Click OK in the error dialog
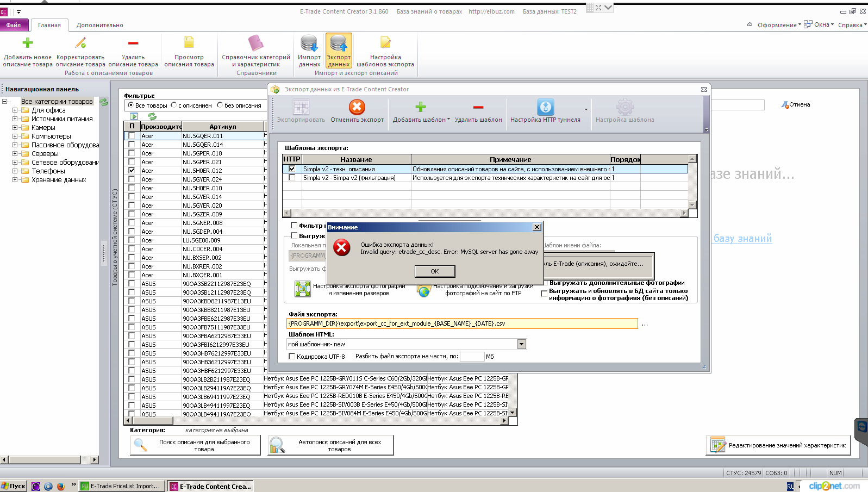The image size is (868, 492). pyautogui.click(x=435, y=271)
